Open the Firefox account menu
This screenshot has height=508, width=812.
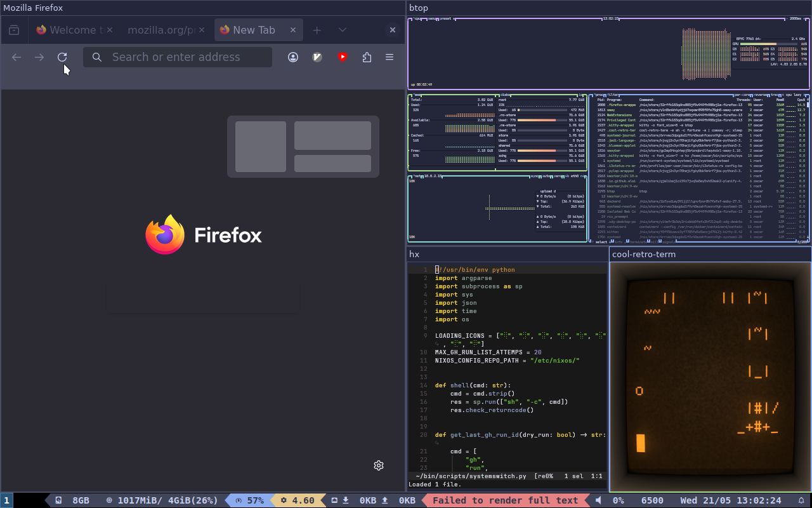click(x=293, y=57)
